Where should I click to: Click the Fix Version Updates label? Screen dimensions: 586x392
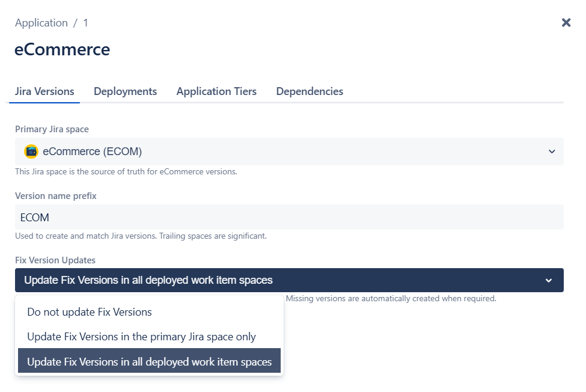pos(55,260)
